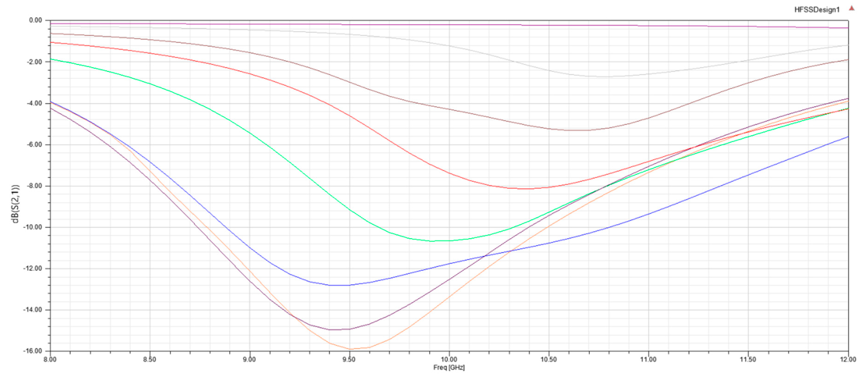Viewport: 868px width, 379px height.
Task: Click the red Ansys logo icon
Action: point(852,8)
